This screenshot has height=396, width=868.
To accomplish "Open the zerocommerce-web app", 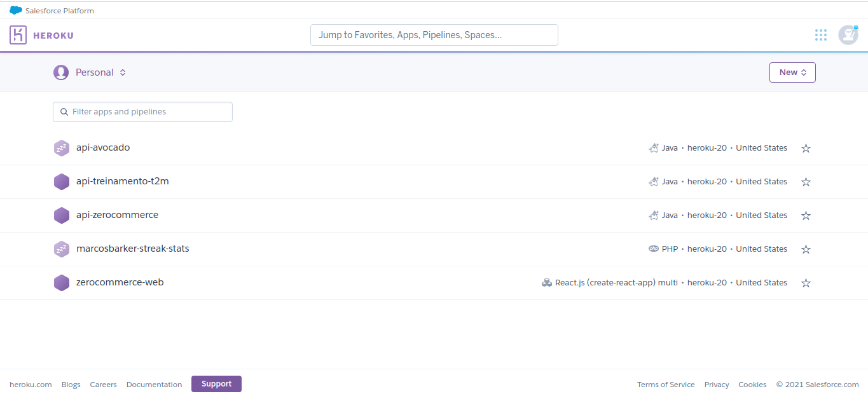I will [x=120, y=282].
